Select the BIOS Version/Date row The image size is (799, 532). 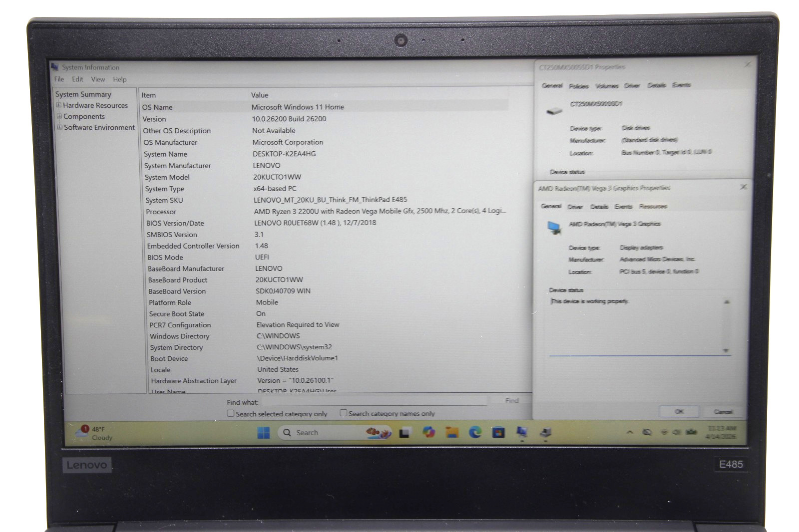pyautogui.click(x=326, y=223)
